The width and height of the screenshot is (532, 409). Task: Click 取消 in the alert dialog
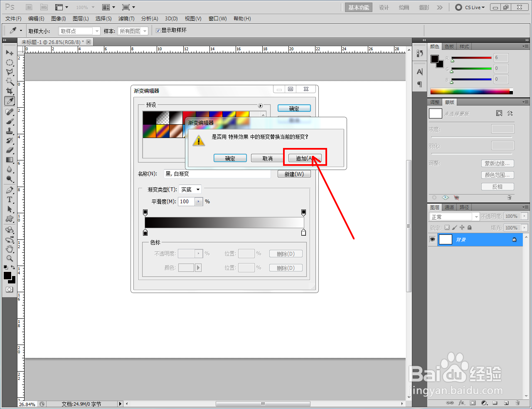click(268, 158)
